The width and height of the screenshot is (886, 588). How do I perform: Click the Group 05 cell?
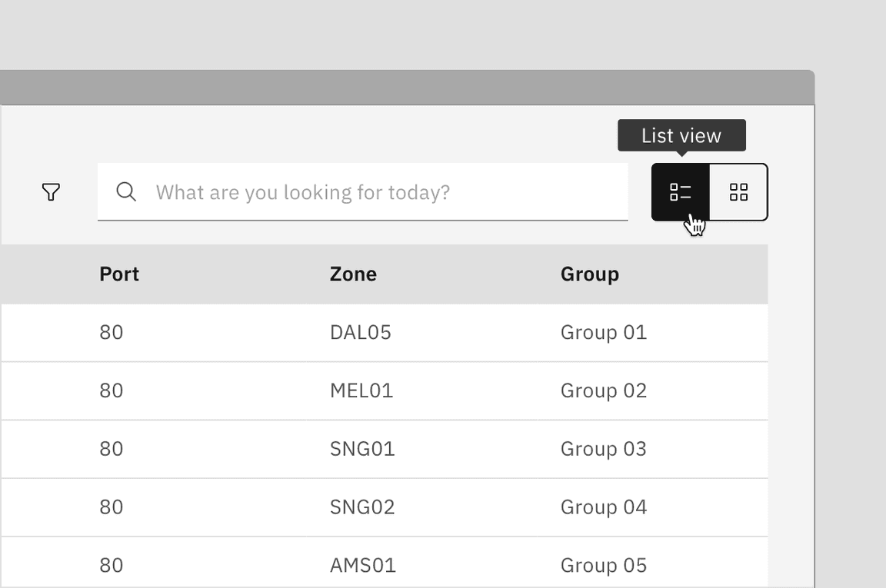coord(603,566)
